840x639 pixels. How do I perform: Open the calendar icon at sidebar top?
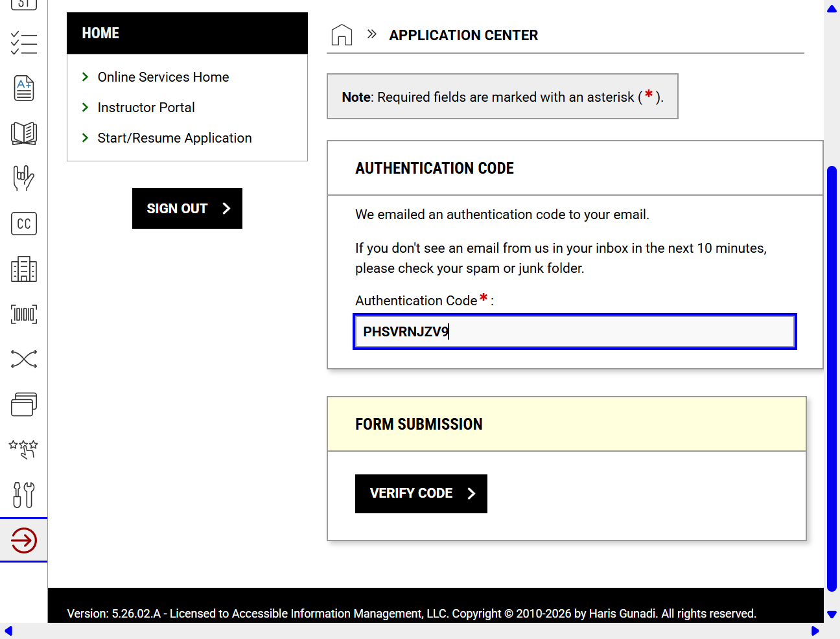coord(24,4)
